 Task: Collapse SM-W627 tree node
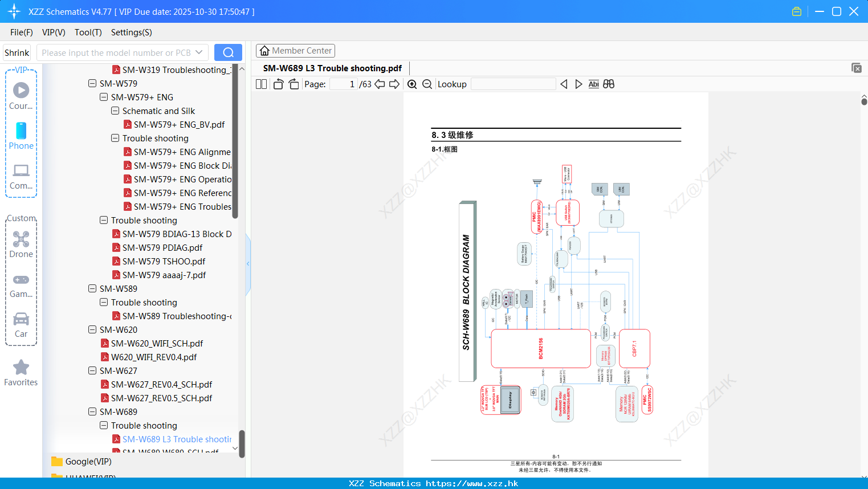[92, 371]
